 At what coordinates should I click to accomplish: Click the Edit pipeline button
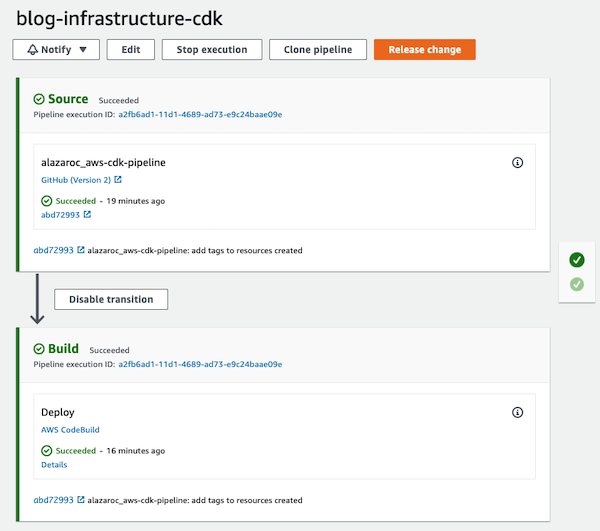point(131,49)
